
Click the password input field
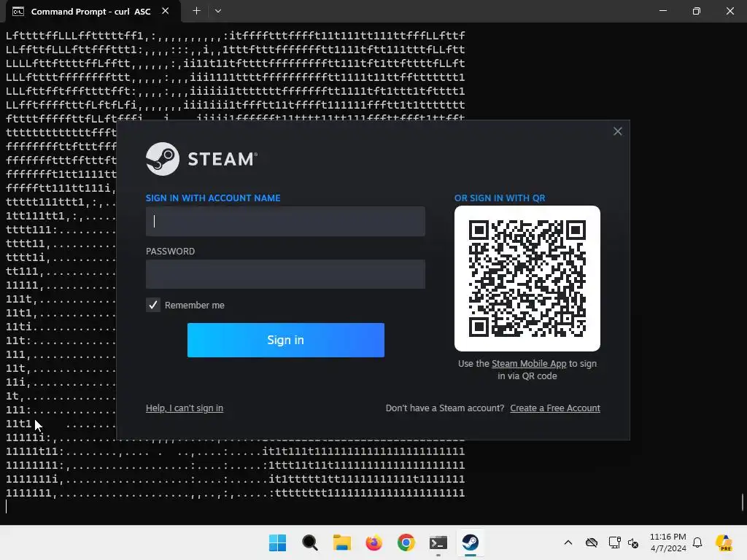pos(285,274)
